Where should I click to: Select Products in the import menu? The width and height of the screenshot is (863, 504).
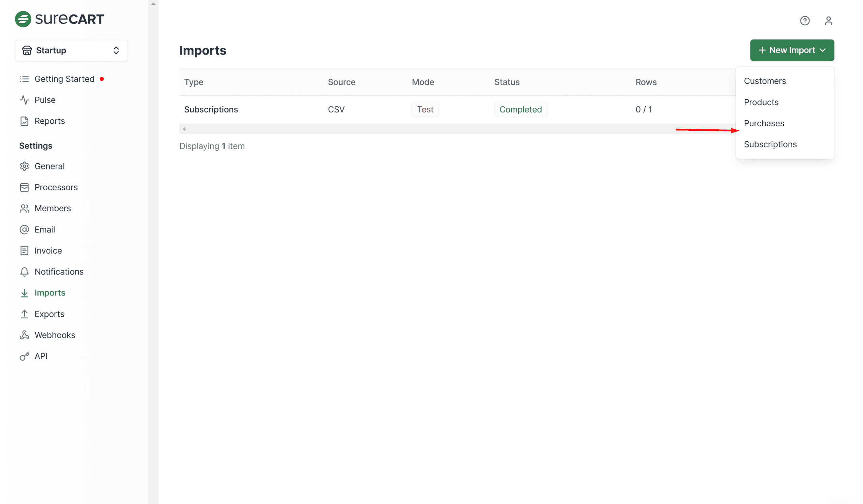(x=761, y=102)
